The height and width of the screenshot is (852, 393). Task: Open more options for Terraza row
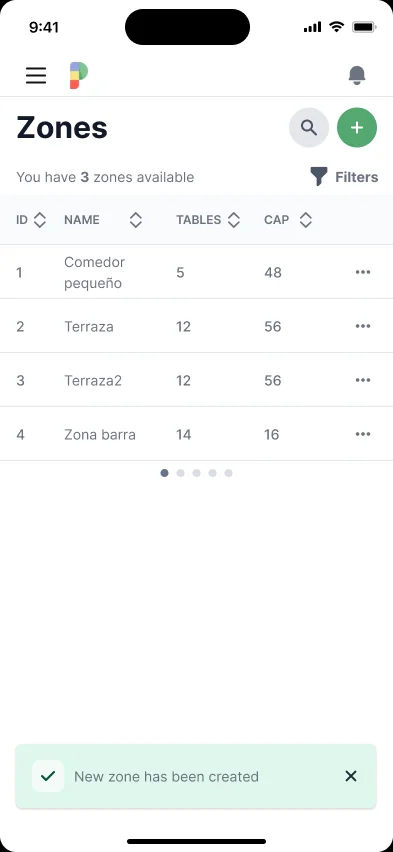coord(363,326)
